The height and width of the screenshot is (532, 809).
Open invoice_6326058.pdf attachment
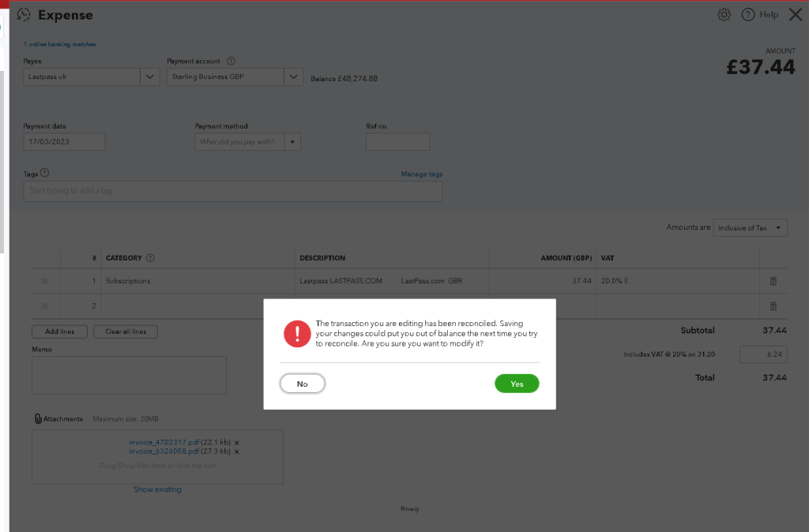[x=164, y=451]
